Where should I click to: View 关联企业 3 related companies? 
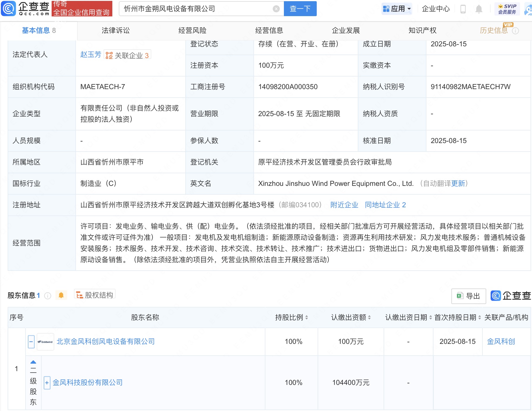[127, 55]
